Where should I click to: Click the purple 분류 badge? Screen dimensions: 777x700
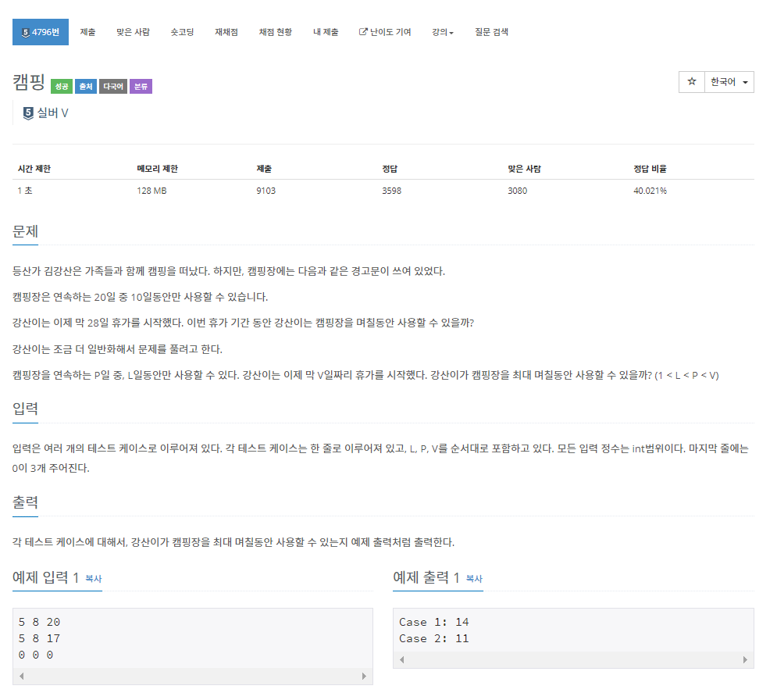coord(141,86)
